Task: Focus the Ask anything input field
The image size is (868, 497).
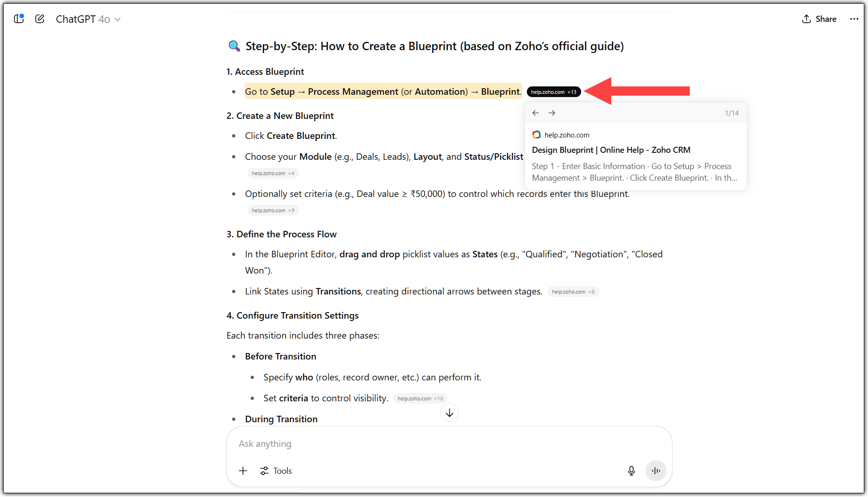Action: (x=449, y=444)
